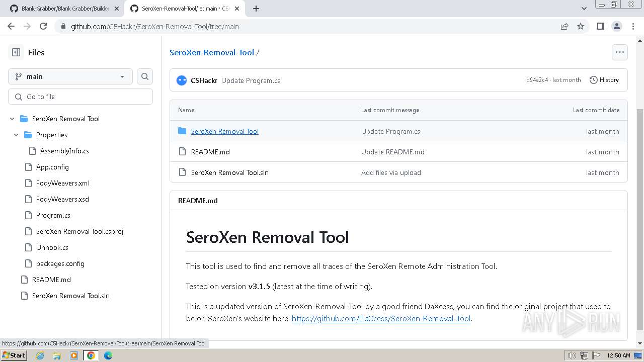Open FodyWeavers.xsd in file tree
This screenshot has width=644, height=362.
tap(62, 199)
